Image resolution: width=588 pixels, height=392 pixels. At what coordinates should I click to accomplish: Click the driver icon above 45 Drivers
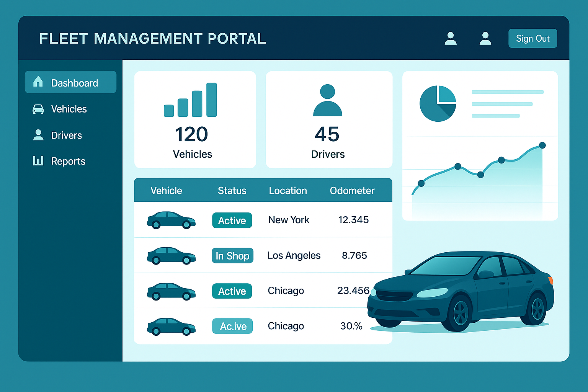pyautogui.click(x=327, y=100)
